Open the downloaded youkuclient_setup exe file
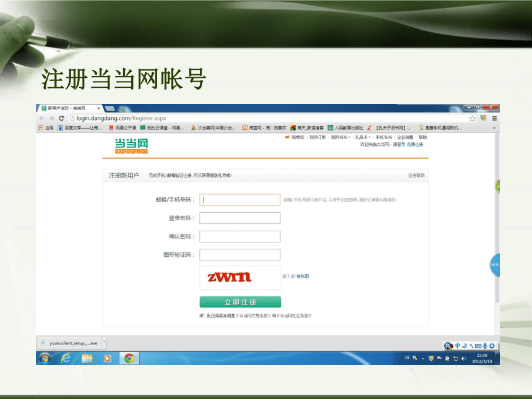 coord(69,343)
